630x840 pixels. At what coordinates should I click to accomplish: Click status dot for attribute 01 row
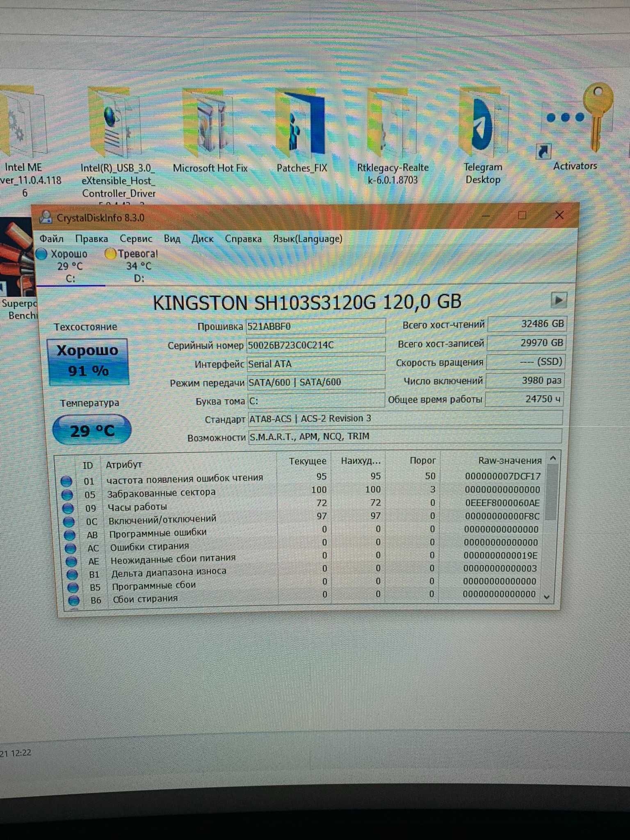click(x=66, y=481)
